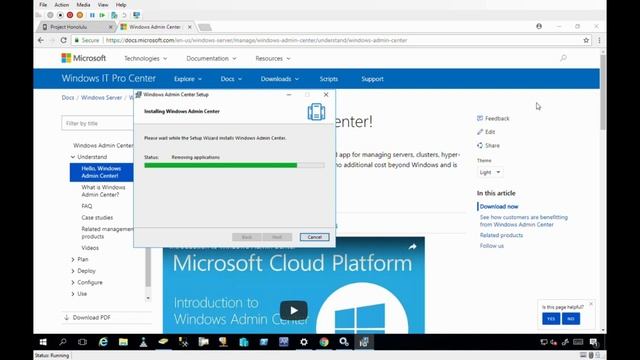Click the Edit page link
640x360 pixels.
point(486,132)
